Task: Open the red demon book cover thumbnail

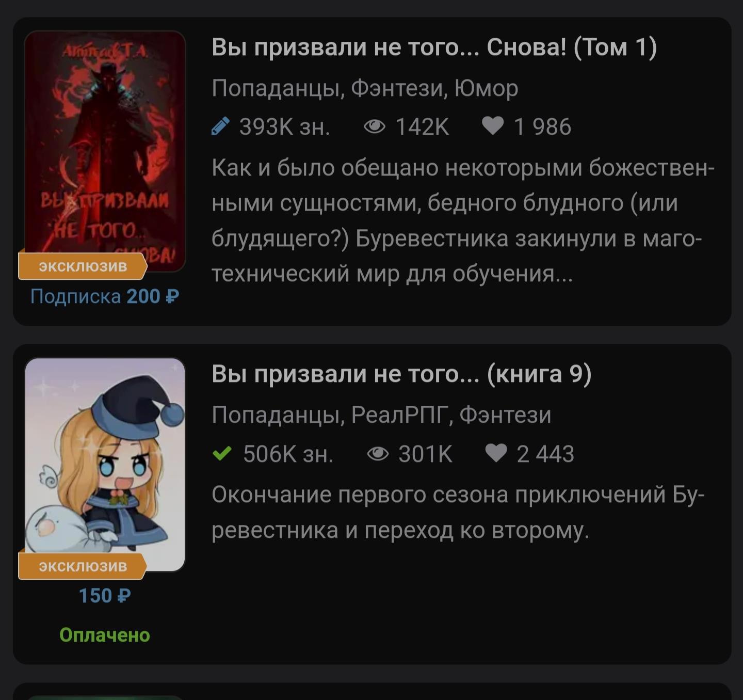Action: click(x=105, y=151)
